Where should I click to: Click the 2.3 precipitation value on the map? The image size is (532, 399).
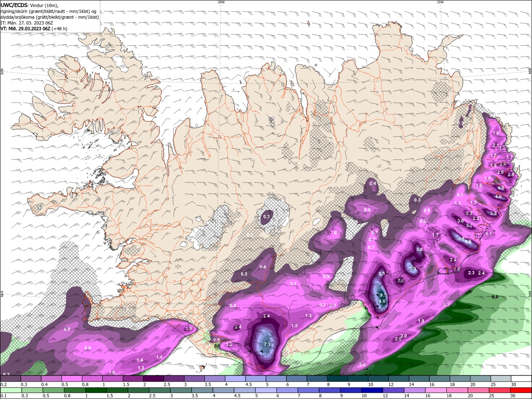click(471, 273)
